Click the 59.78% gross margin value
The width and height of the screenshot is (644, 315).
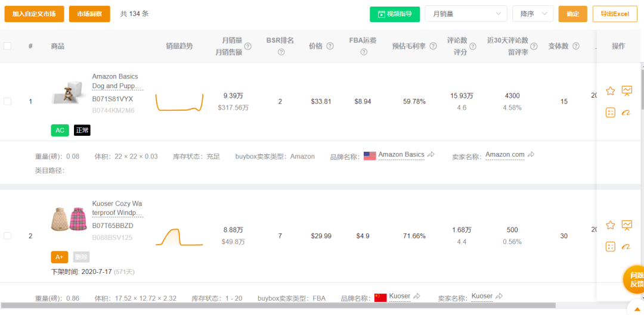(414, 101)
